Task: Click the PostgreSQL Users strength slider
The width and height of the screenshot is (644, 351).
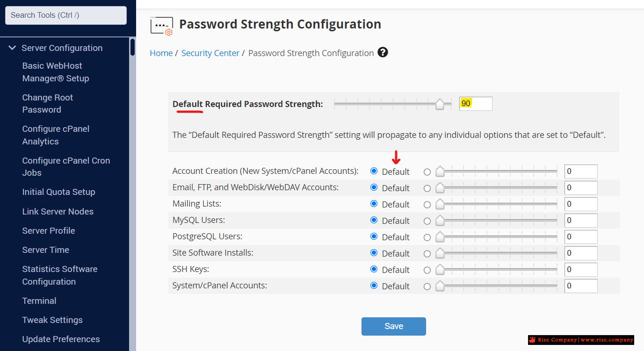Action: 497,237
